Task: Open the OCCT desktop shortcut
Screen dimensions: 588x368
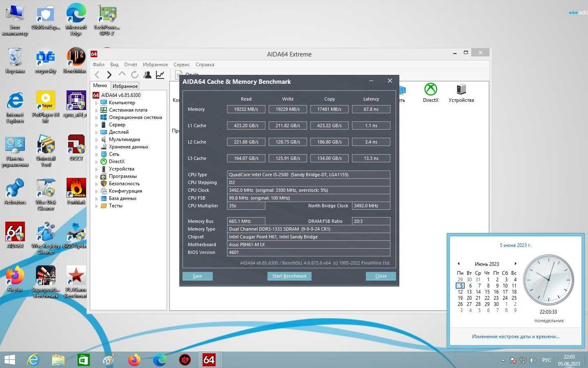Action: [x=76, y=148]
